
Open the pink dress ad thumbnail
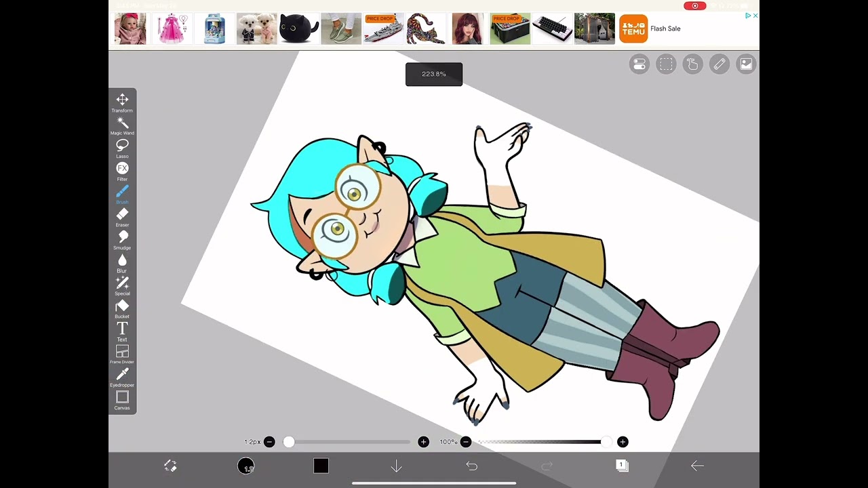(172, 29)
